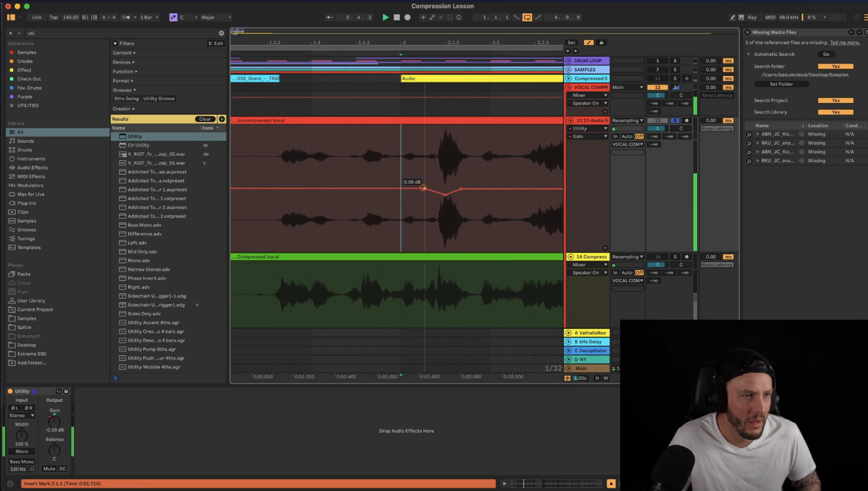Click the Go button for Automatic Search

[x=826, y=54]
